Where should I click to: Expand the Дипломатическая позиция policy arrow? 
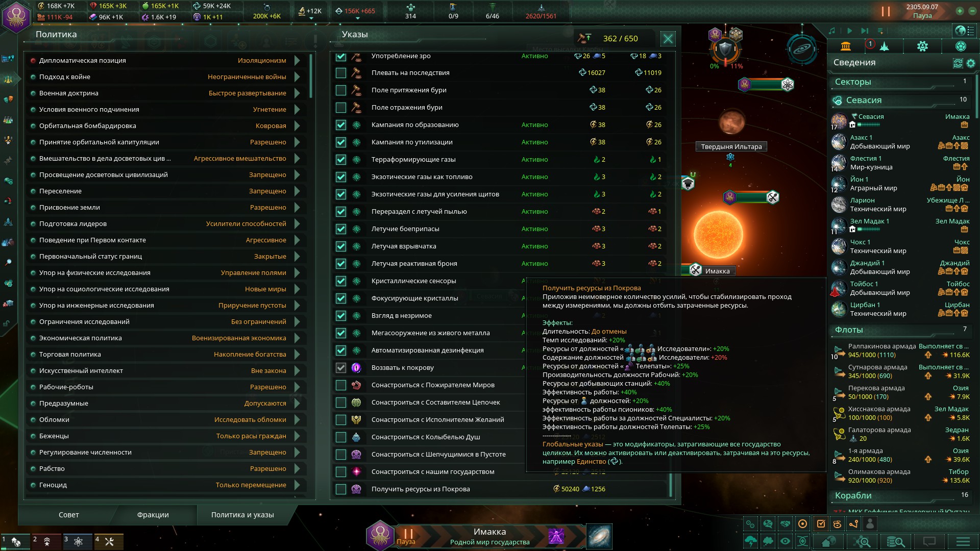point(297,61)
